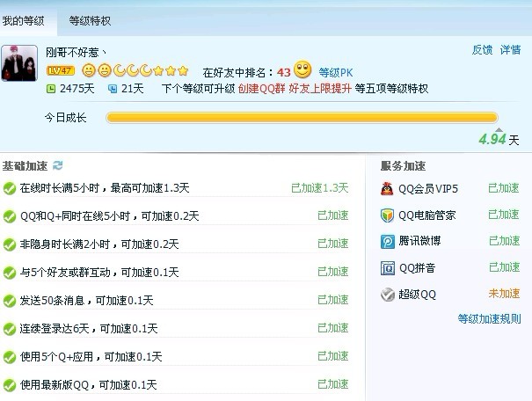Click the 服务加速 heading
The image size is (532, 401).
pos(403,166)
